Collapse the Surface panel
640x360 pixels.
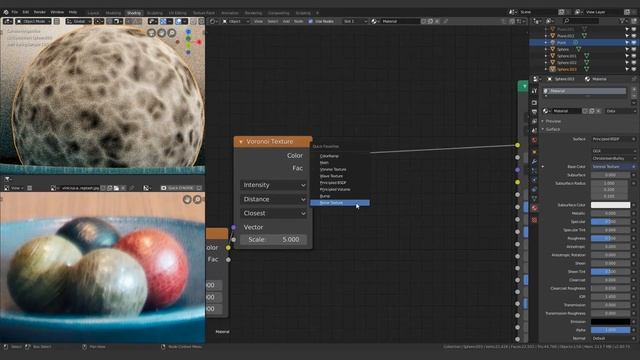coord(551,129)
